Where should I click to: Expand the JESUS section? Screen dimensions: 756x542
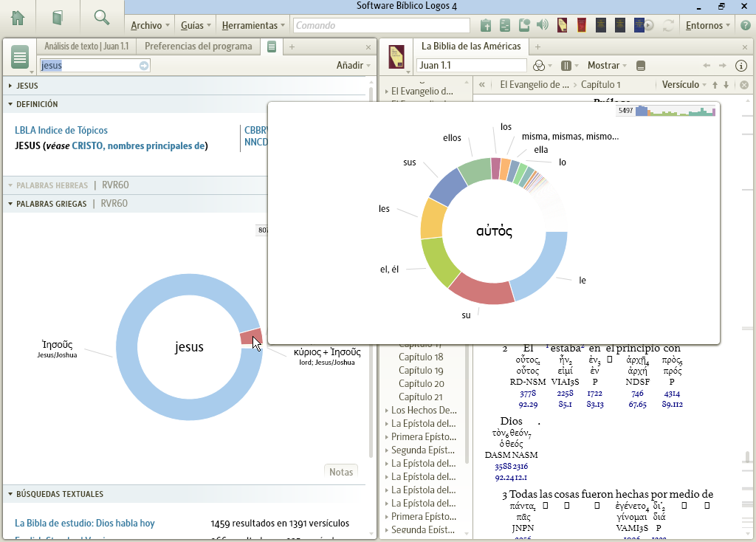tap(10, 86)
